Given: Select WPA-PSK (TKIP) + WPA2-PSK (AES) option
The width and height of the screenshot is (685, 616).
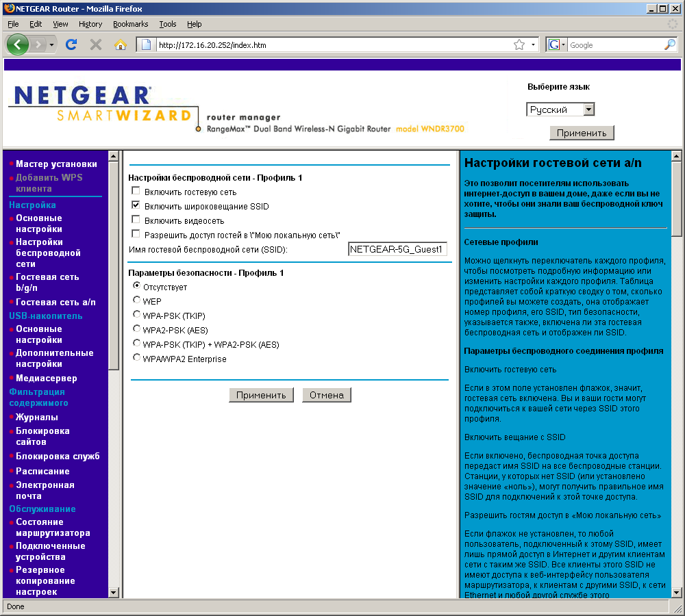Looking at the screenshot, I should pyautogui.click(x=137, y=343).
